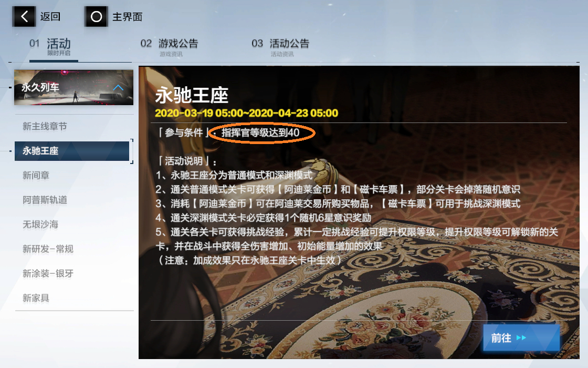Open 新间章 from the list
Viewport: 588px width, 368px height.
[x=36, y=176]
